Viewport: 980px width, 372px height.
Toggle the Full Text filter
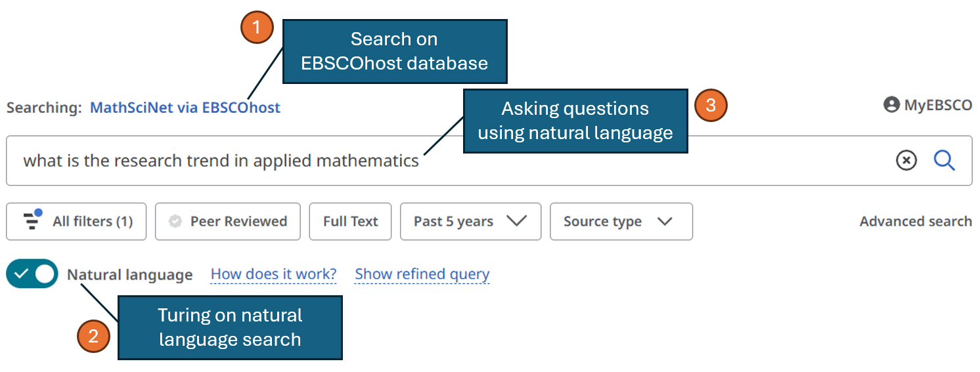click(350, 222)
